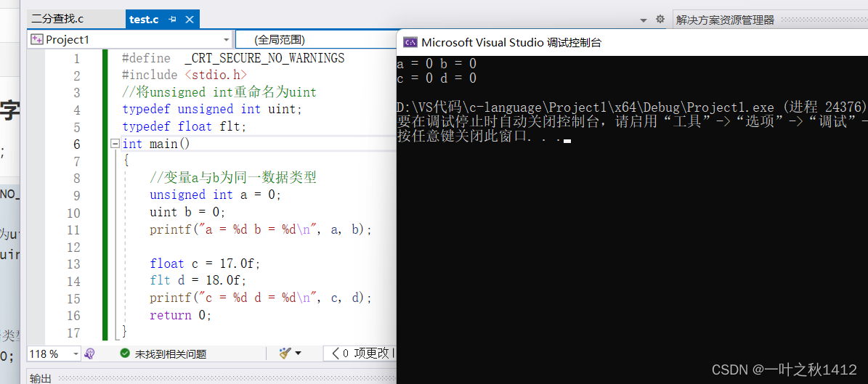
Task: Click the Project1 C++ project icon
Action: 37,40
